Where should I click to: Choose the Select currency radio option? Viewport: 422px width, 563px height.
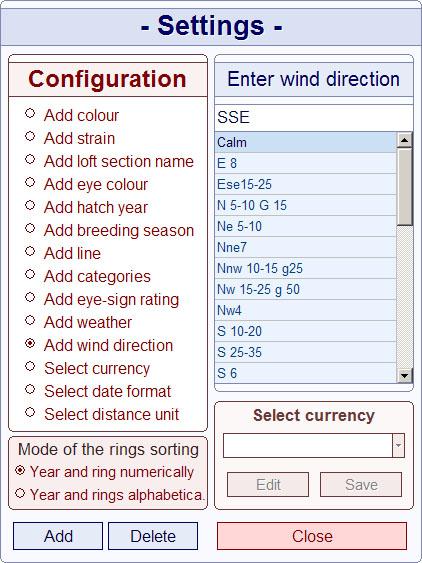[30, 367]
